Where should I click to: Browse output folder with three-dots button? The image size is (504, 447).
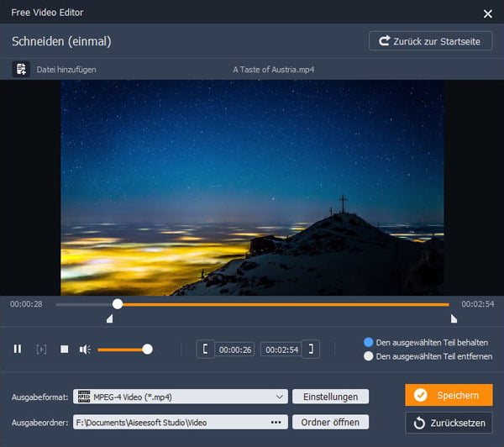[276, 423]
